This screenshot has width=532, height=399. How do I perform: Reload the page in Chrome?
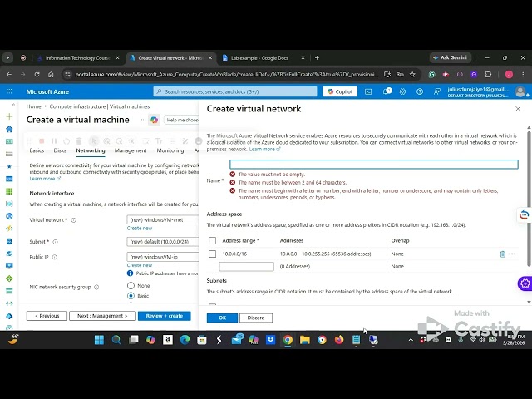[37, 74]
